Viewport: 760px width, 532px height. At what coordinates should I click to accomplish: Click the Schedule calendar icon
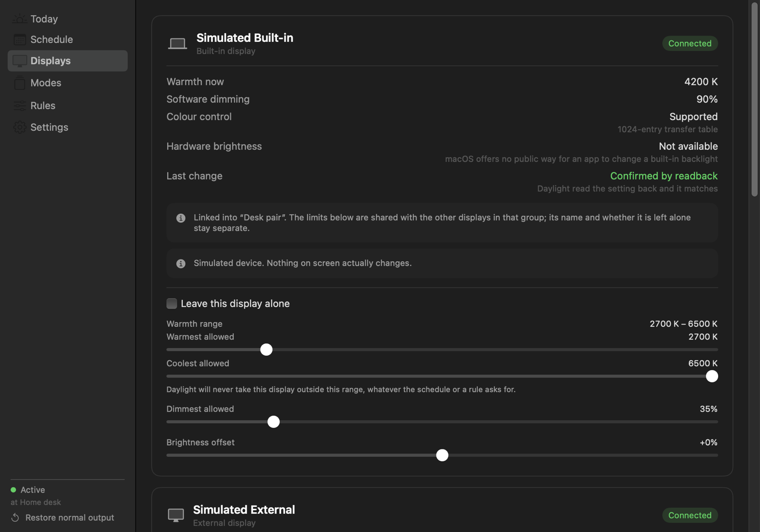pyautogui.click(x=19, y=39)
